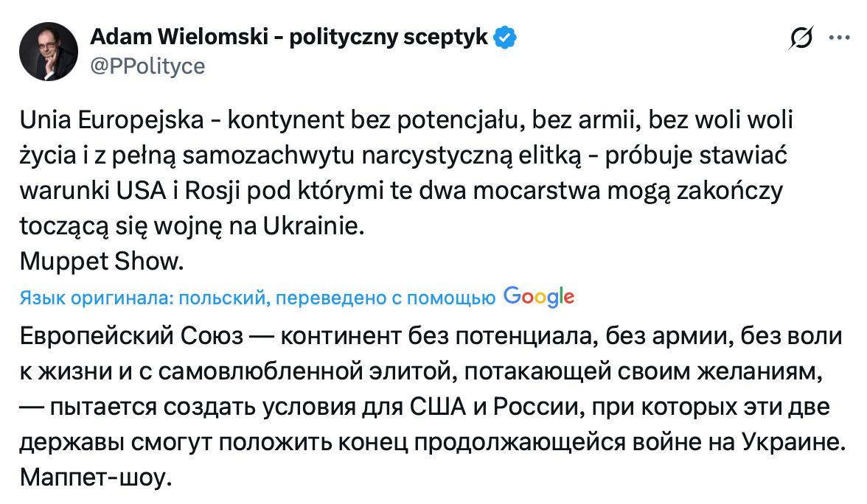Click the blue verified badge

pyautogui.click(x=505, y=38)
